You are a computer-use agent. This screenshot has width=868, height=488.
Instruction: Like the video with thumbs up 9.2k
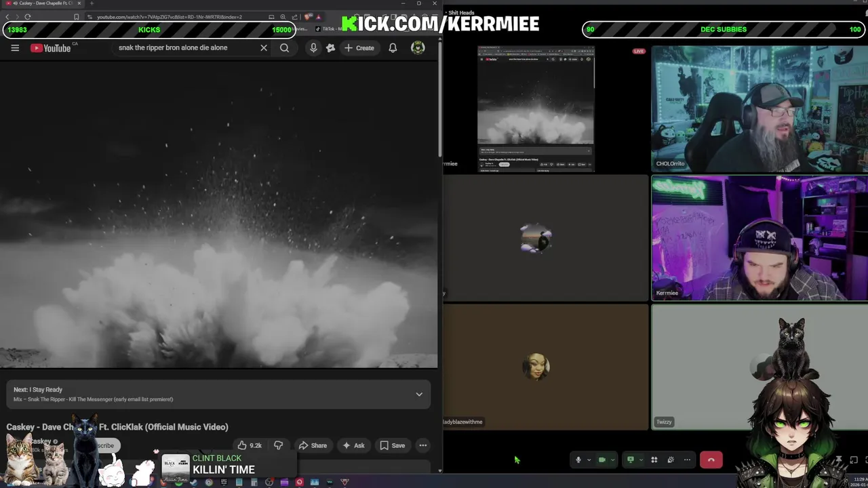[249, 445]
